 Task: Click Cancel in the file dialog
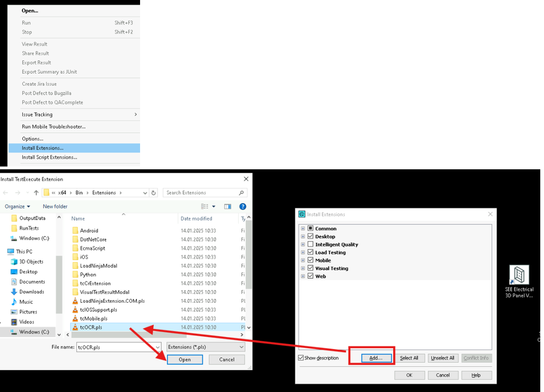tap(227, 360)
